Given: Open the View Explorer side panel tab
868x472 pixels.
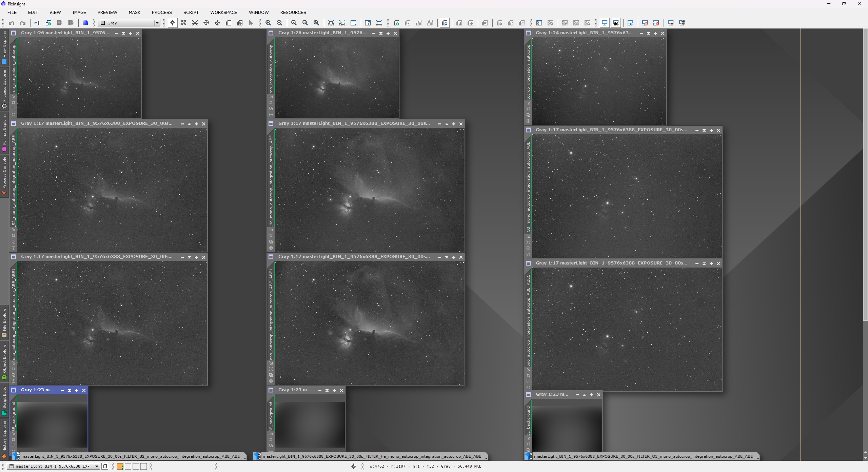Looking at the screenshot, I should pos(4,47).
